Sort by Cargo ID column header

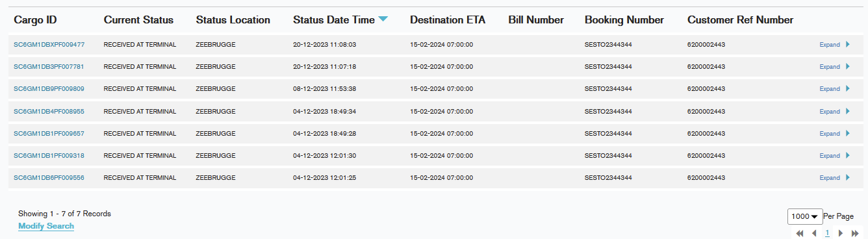click(x=36, y=20)
